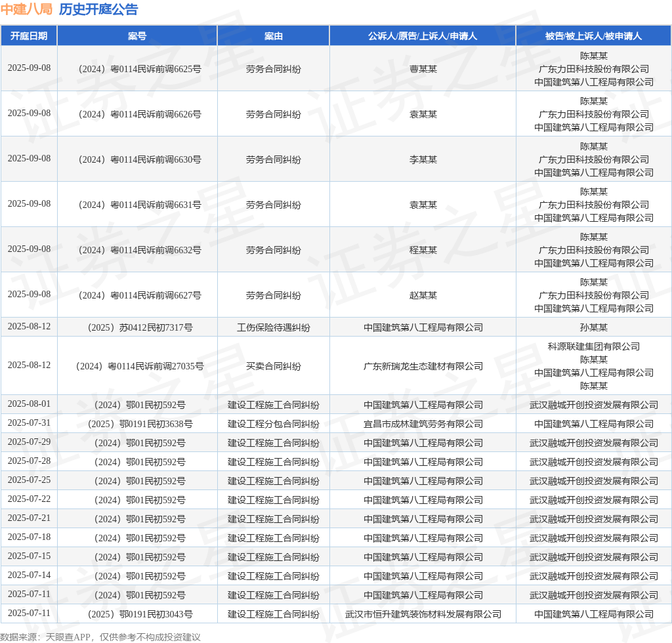Click the 工伤保险待遇纠纷 cause cell
This screenshot has width=672, height=643.
coord(274,327)
